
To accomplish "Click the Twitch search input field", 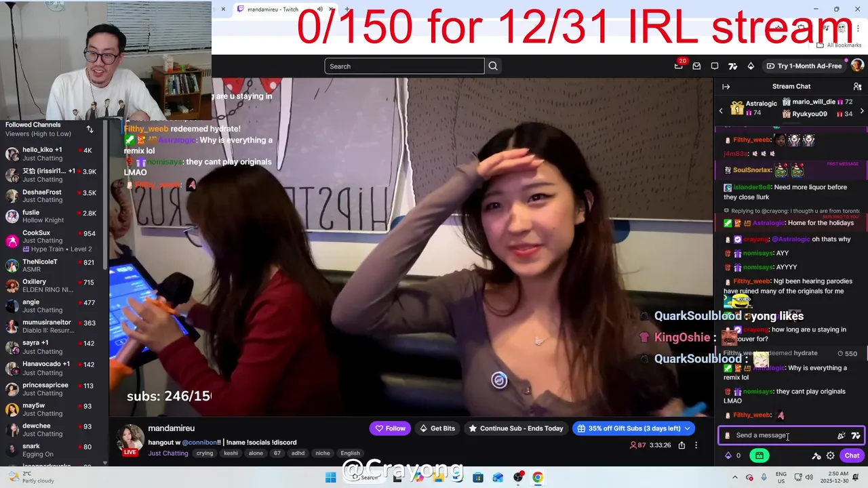I will [404, 66].
